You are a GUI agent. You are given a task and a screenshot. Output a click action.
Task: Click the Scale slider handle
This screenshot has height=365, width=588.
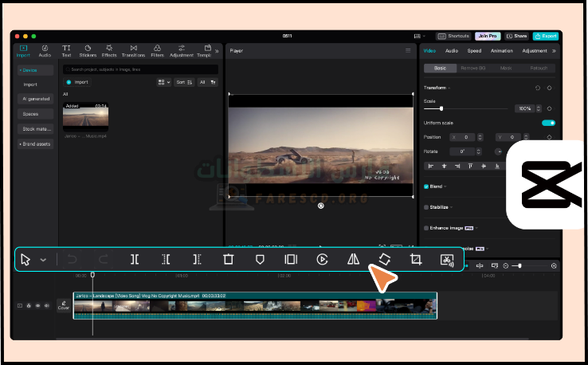coord(441,108)
